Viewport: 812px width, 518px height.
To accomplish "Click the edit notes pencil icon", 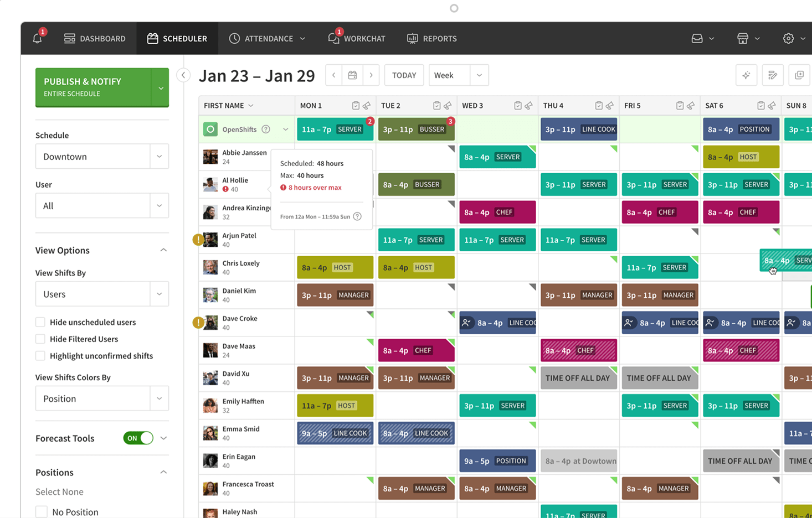I will click(773, 75).
